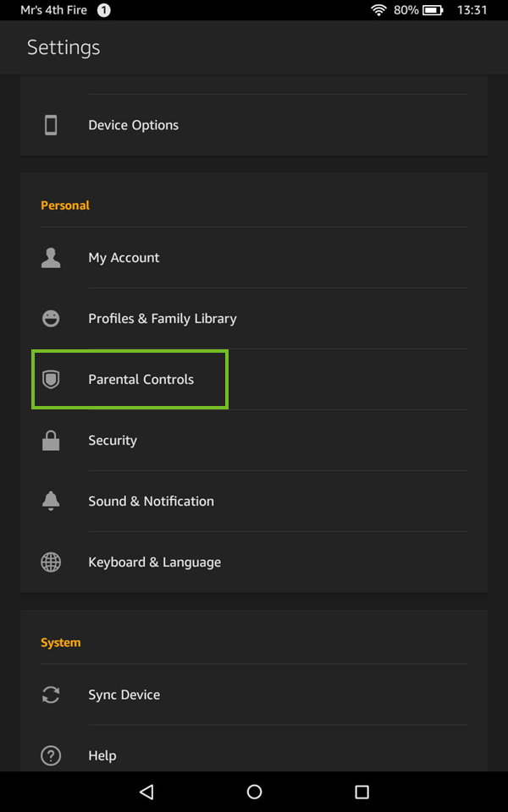Open Help via the question mark icon
The width and height of the screenshot is (508, 812).
pyautogui.click(x=51, y=755)
